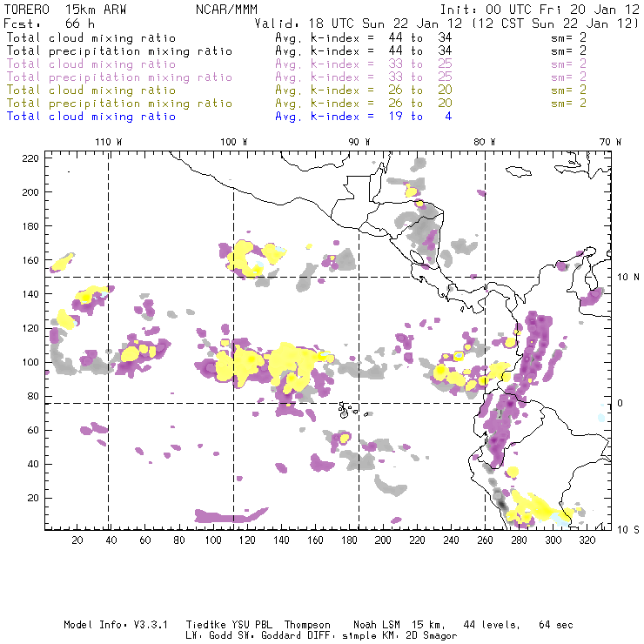Select the "10 S" latitude label

click(628, 529)
